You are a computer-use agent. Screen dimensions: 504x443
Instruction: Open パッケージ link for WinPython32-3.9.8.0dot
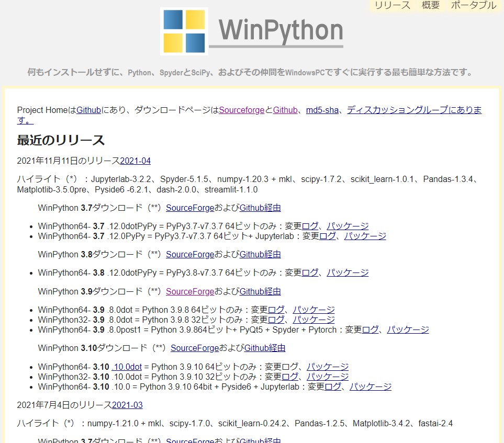point(313,320)
